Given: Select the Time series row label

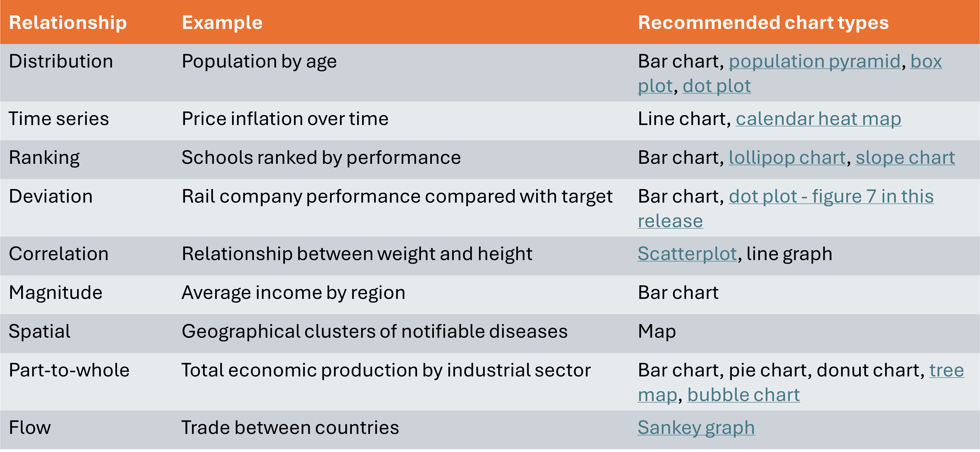Looking at the screenshot, I should 59,119.
